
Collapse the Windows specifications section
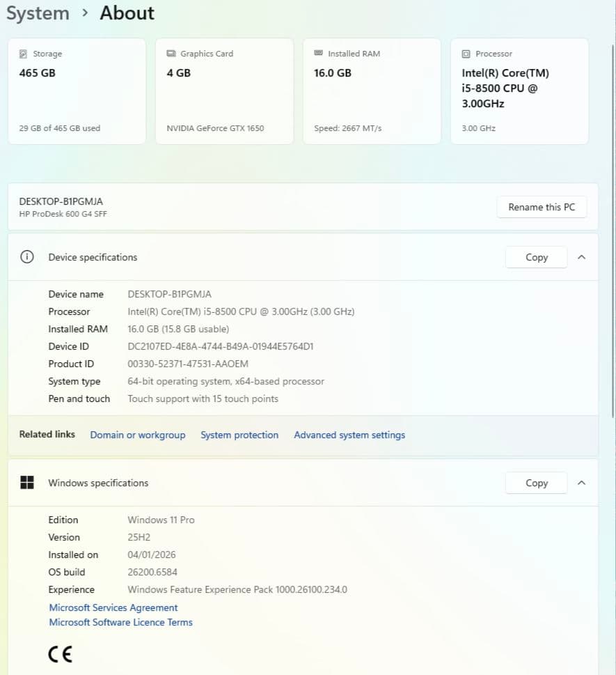click(582, 483)
